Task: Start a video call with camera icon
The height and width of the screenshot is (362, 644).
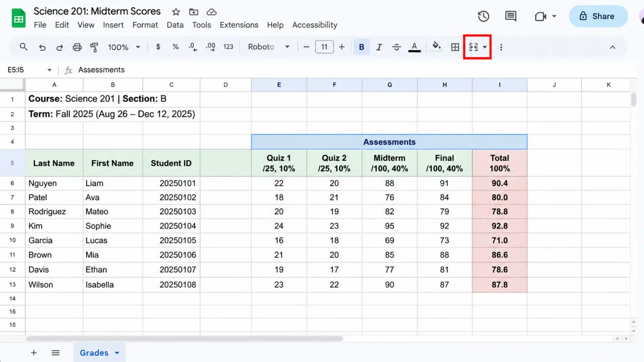Action: (540, 16)
